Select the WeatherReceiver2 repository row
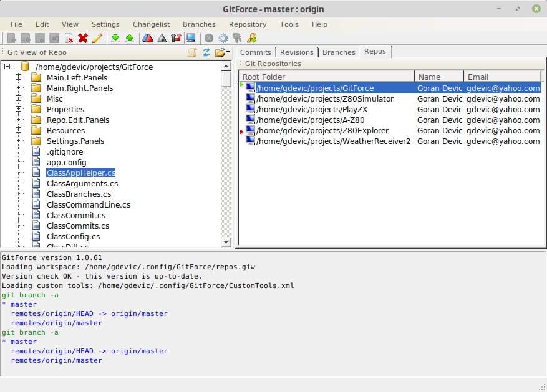Viewport: 547px width, 392px height. tap(390, 141)
